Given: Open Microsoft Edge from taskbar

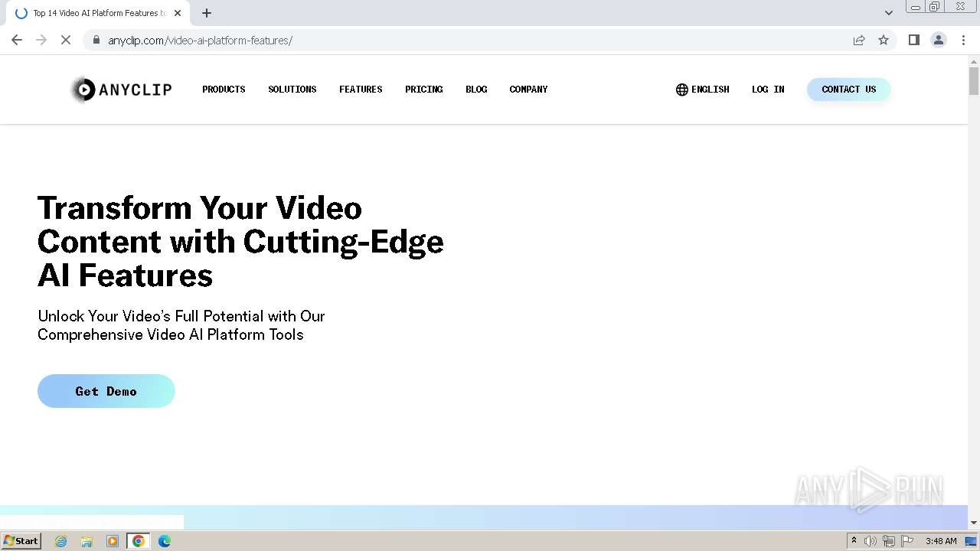Looking at the screenshot, I should click(164, 541).
